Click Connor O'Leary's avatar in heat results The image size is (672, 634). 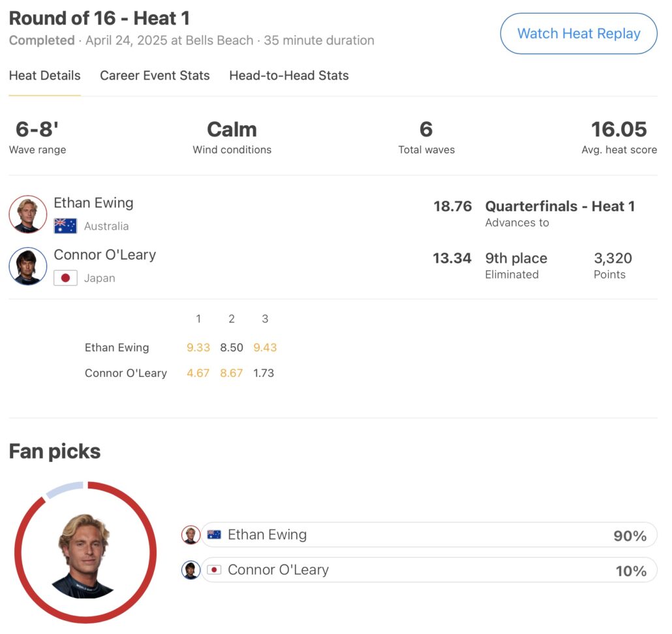pyautogui.click(x=28, y=266)
